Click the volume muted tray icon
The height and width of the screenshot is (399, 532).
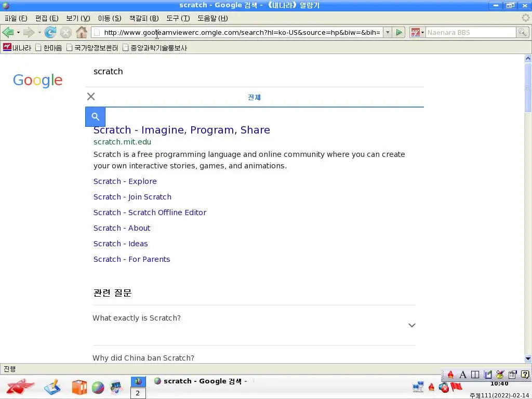click(x=444, y=387)
